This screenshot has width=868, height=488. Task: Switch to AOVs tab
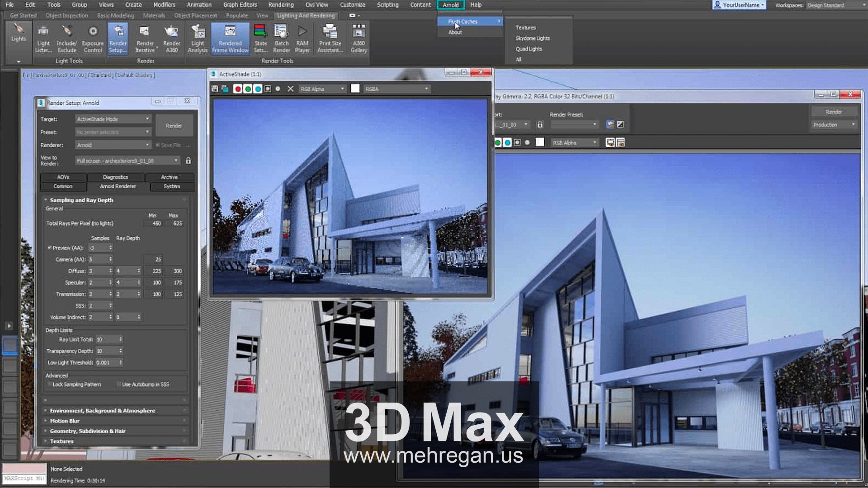pos(63,177)
